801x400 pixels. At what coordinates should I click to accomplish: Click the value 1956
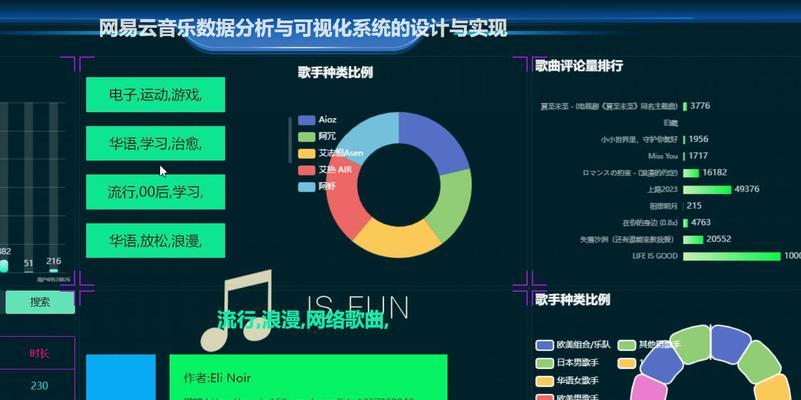pyautogui.click(x=699, y=139)
